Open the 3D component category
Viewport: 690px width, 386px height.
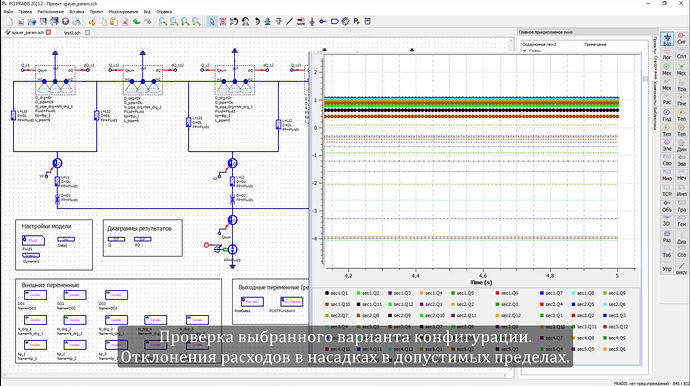(667, 221)
